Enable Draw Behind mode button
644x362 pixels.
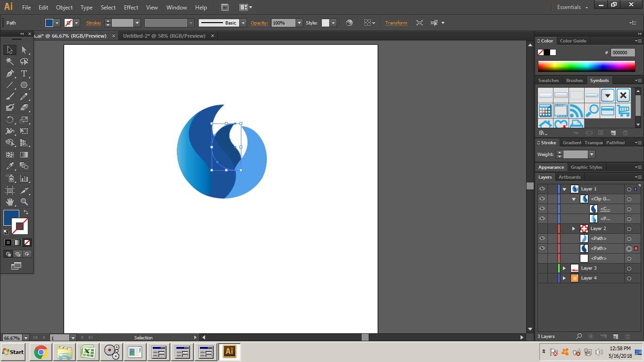point(17,254)
